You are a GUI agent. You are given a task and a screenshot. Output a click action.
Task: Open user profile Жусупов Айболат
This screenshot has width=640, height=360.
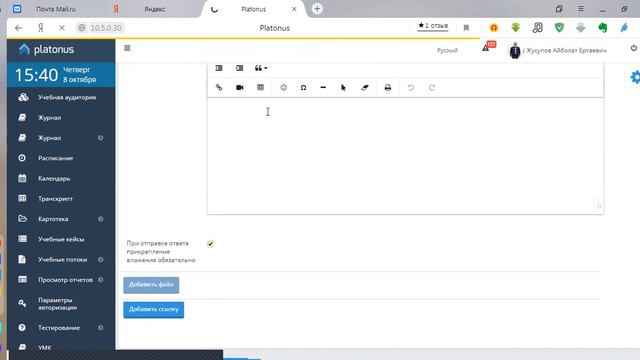(x=558, y=51)
